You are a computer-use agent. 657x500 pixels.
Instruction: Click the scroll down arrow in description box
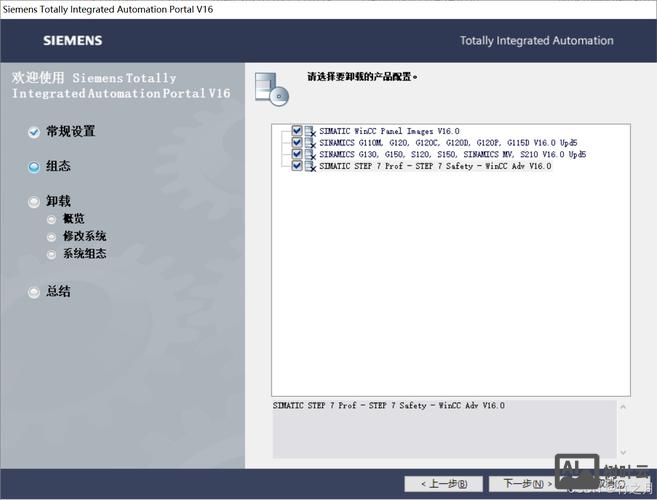(x=624, y=452)
